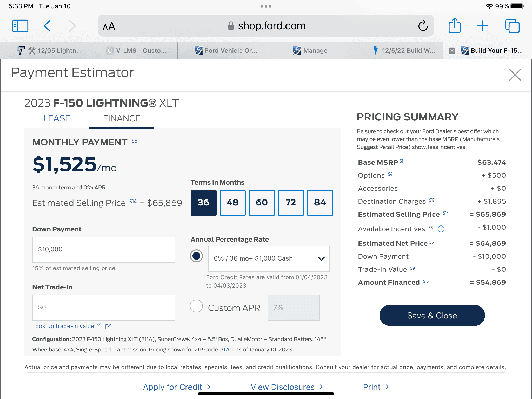Choose the 48 month term
The image size is (532, 399).
click(232, 203)
